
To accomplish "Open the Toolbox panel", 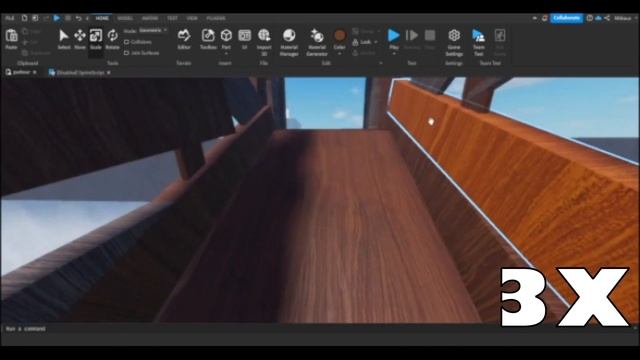I will pos(208,36).
